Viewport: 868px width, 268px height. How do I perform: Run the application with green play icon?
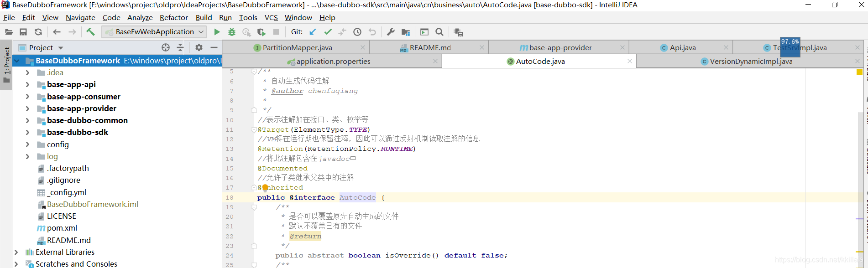click(217, 32)
